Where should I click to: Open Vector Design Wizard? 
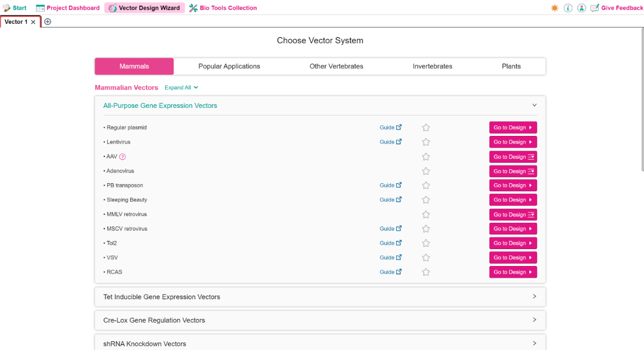click(145, 8)
